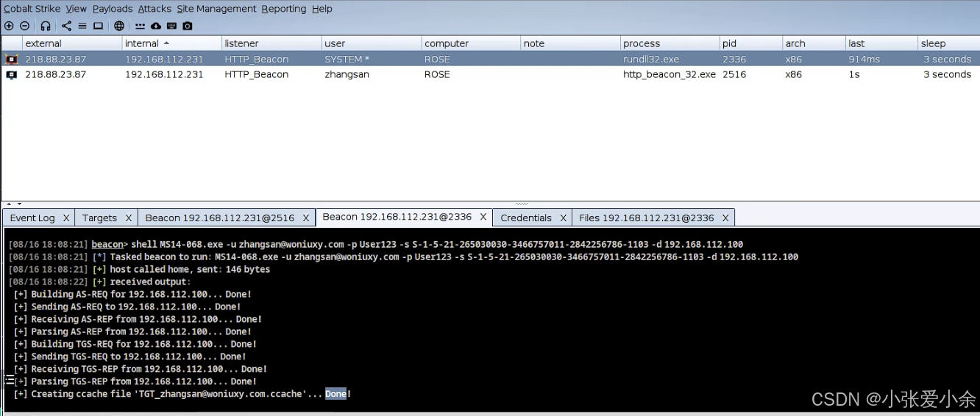Close the Beacon @2516 tab
This screenshot has width=980, height=416.
(306, 218)
